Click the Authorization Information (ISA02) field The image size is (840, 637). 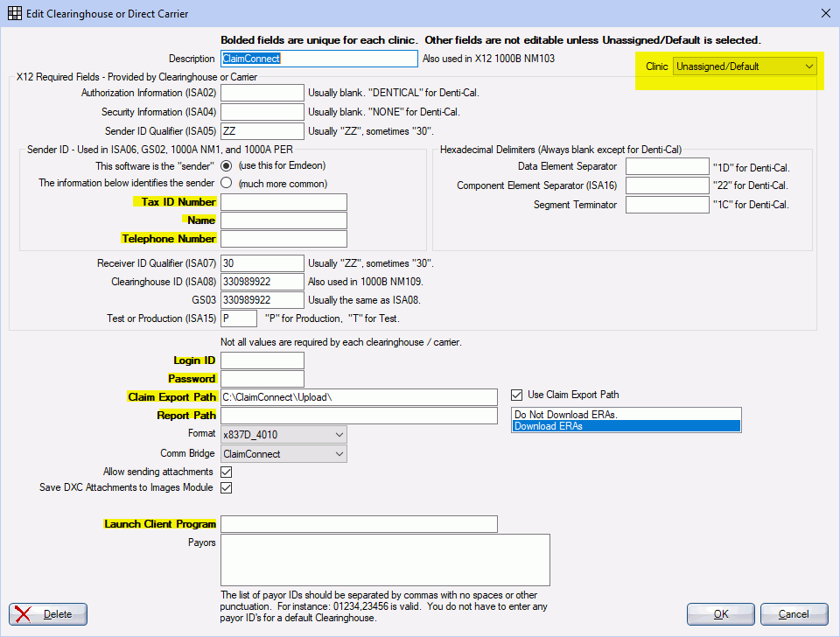click(262, 93)
